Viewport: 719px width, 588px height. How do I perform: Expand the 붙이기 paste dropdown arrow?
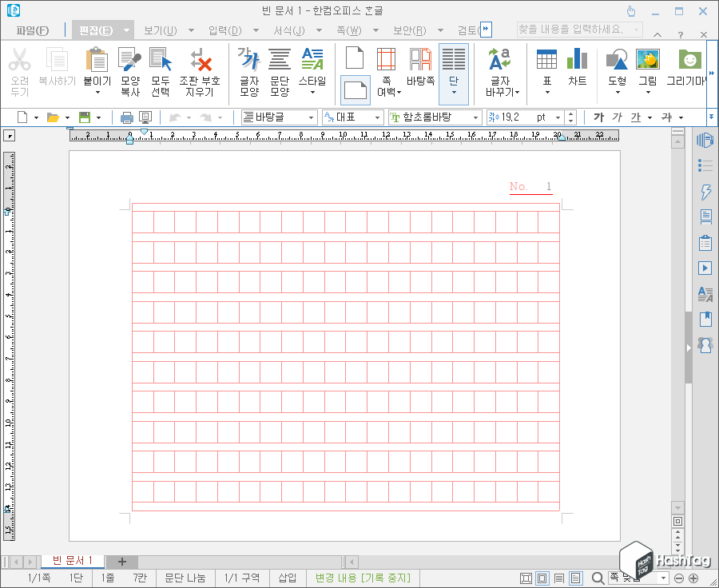[x=97, y=93]
